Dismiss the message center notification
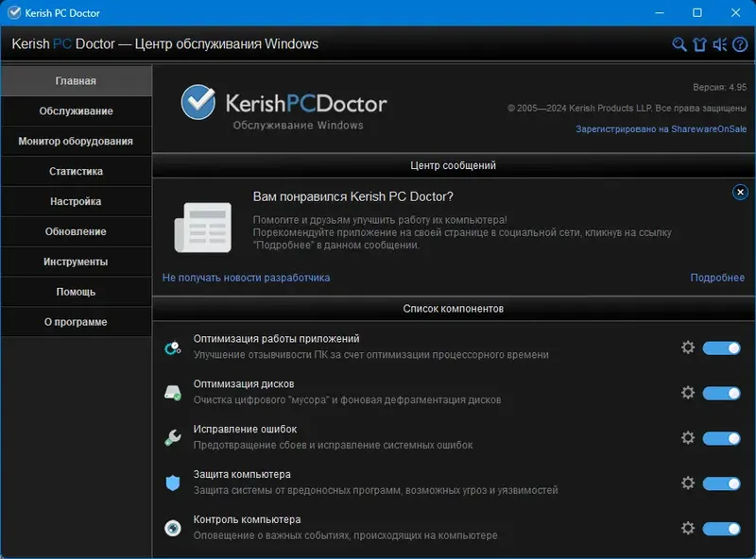This screenshot has width=756, height=559. (740, 192)
